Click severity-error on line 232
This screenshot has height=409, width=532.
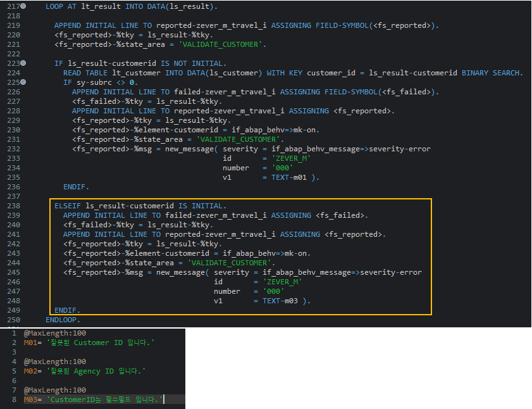(400, 149)
